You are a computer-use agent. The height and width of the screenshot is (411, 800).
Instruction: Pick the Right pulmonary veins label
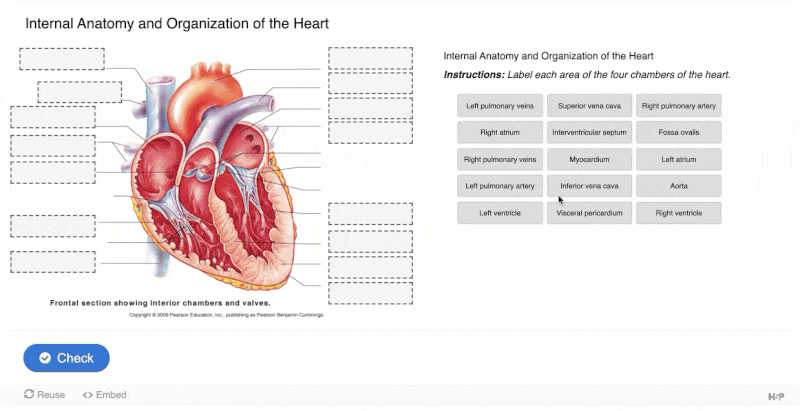500,159
